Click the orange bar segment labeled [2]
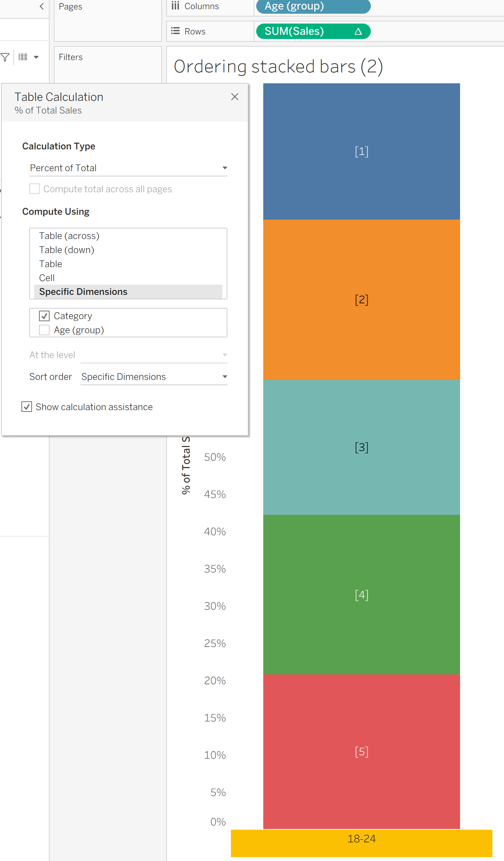This screenshot has width=504, height=861. (x=361, y=300)
